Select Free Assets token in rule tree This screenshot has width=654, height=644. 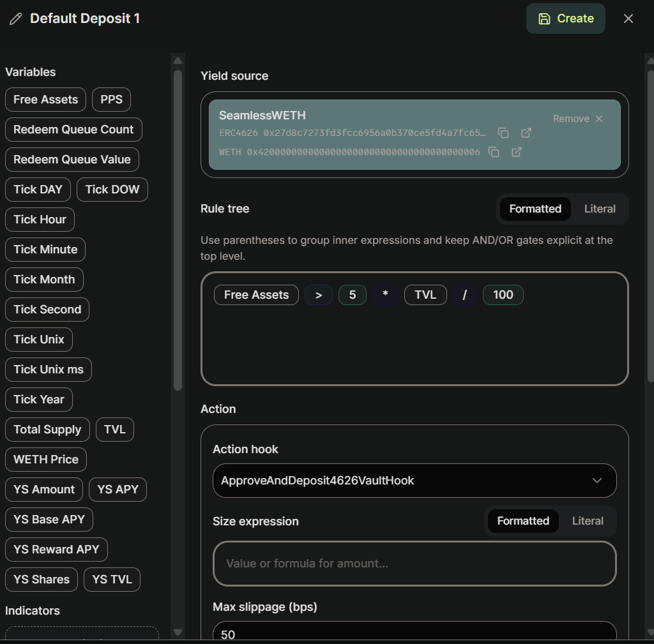coord(257,295)
